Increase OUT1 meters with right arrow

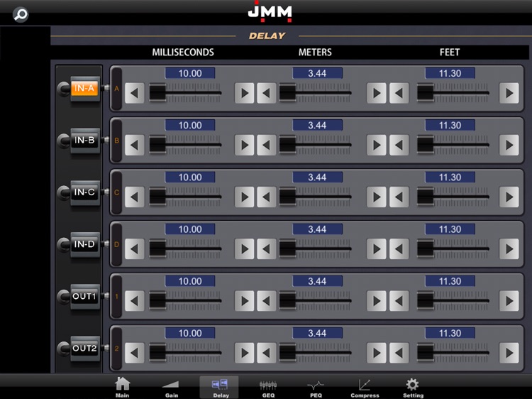(376, 301)
